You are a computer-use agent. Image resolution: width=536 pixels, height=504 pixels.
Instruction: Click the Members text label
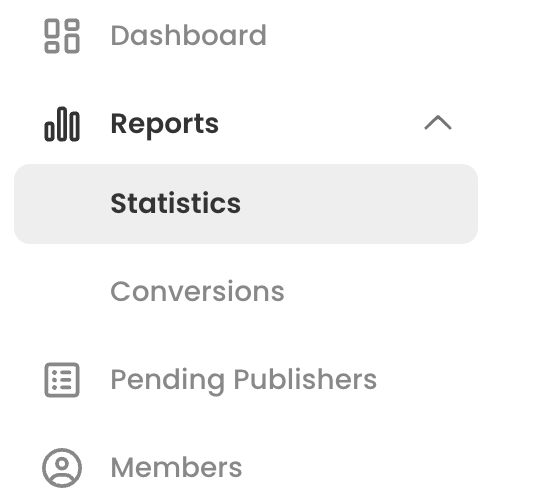[x=176, y=467]
